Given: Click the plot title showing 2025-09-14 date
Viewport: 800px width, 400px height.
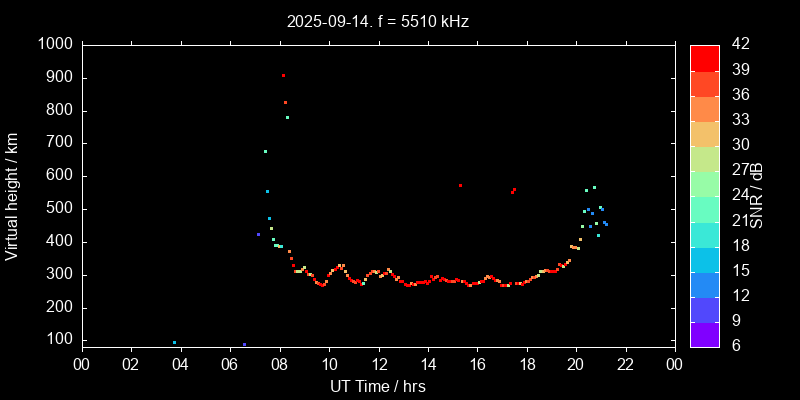Looking at the screenshot, I should [x=378, y=20].
